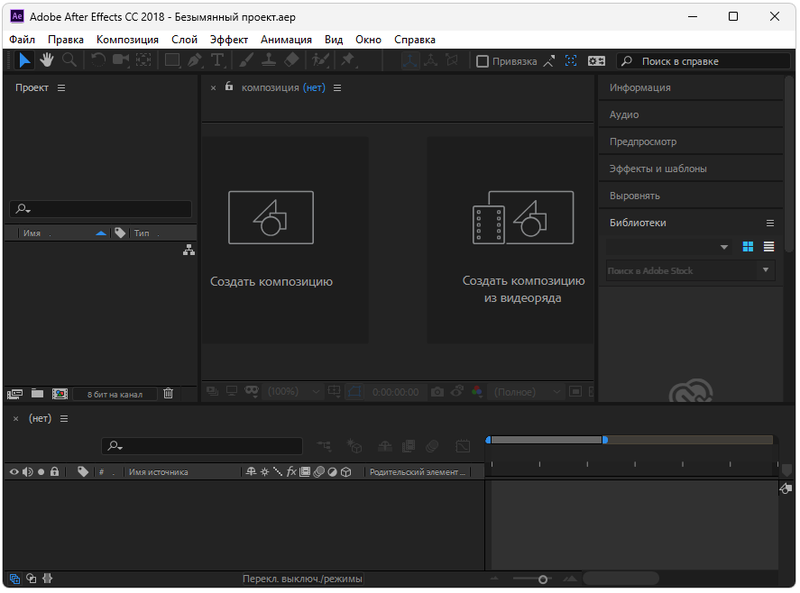Open the library selection dropdown
Screen dimensions: 800x593
[x=668, y=247]
